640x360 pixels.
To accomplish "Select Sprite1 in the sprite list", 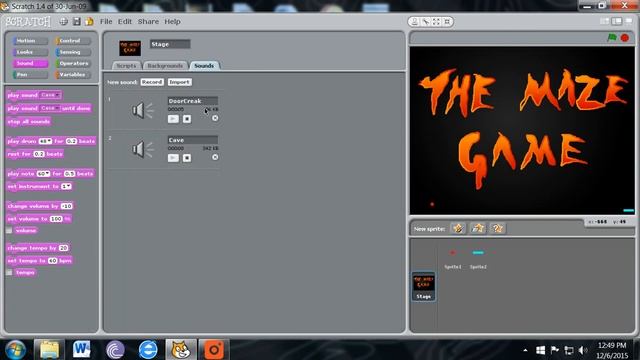I will tap(453, 259).
